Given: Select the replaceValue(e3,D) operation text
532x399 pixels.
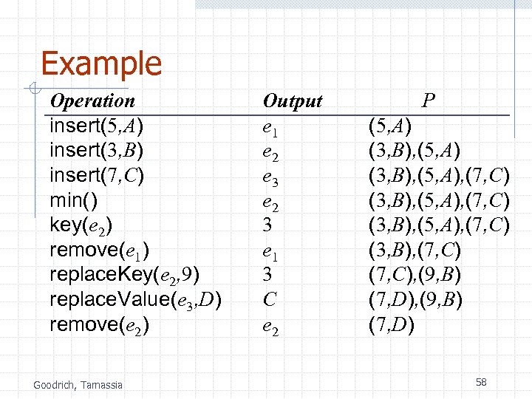Looking at the screenshot, I should click(x=136, y=300).
